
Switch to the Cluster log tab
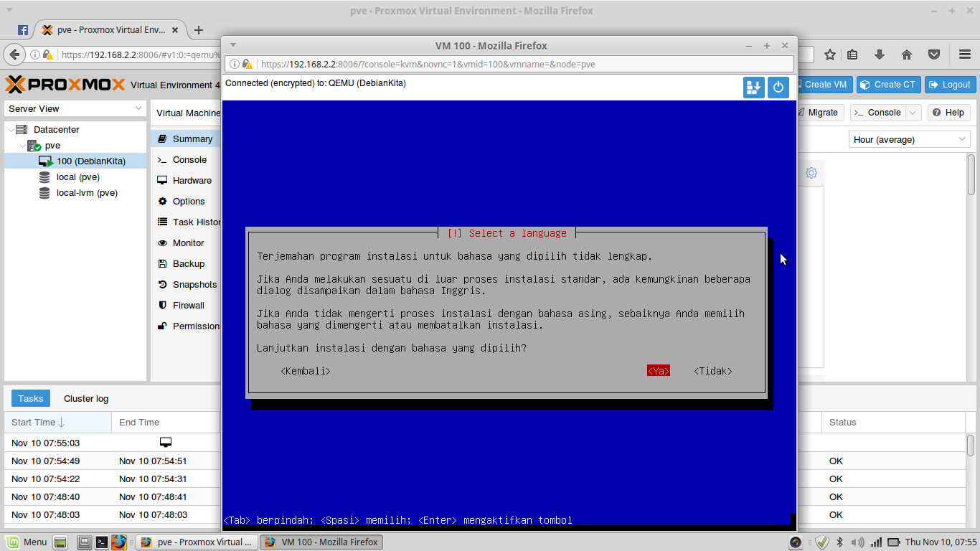point(86,399)
